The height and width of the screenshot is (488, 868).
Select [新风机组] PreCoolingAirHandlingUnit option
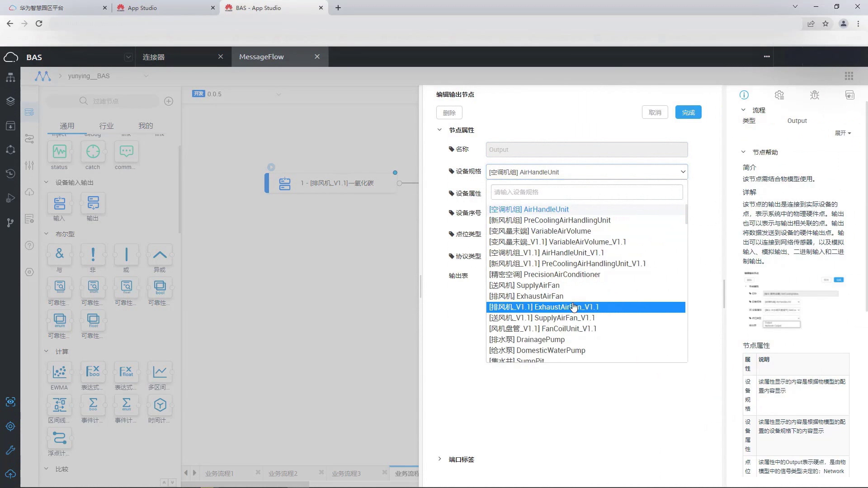pos(586,220)
